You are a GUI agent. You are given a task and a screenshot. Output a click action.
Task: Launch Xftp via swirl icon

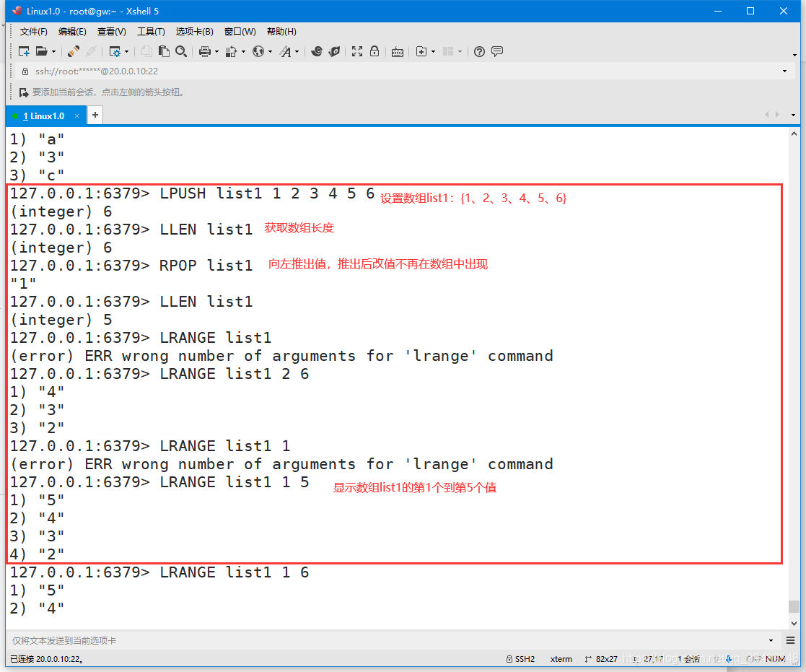(317, 51)
